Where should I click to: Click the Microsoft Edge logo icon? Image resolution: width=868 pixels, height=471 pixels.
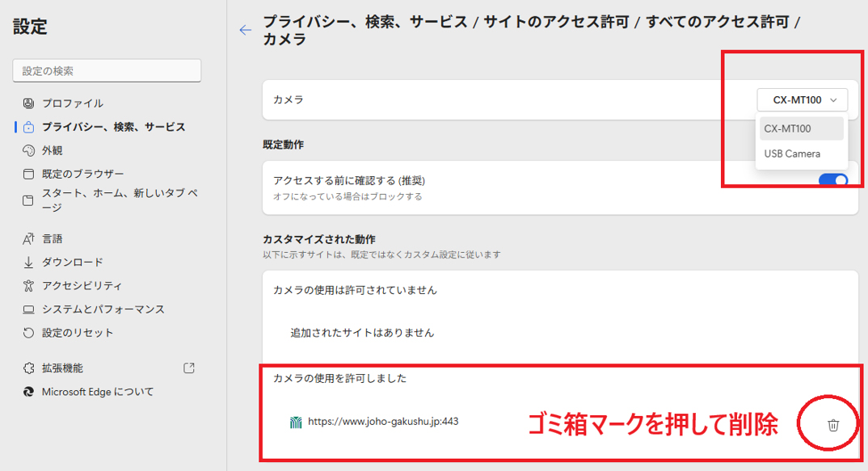tap(28, 392)
